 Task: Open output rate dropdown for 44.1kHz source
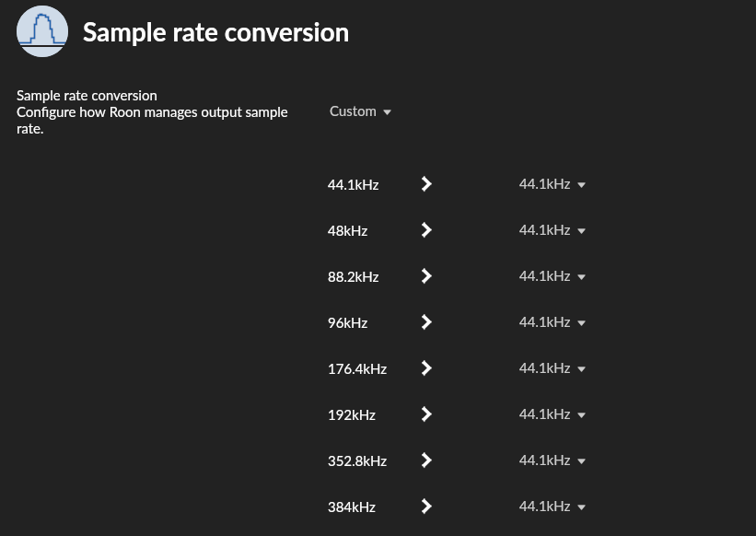point(552,184)
